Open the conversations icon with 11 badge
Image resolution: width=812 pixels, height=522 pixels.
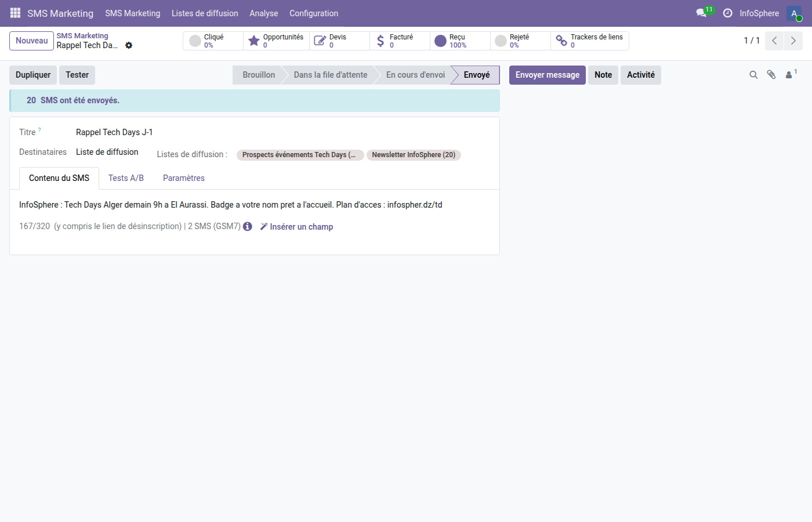click(x=702, y=13)
